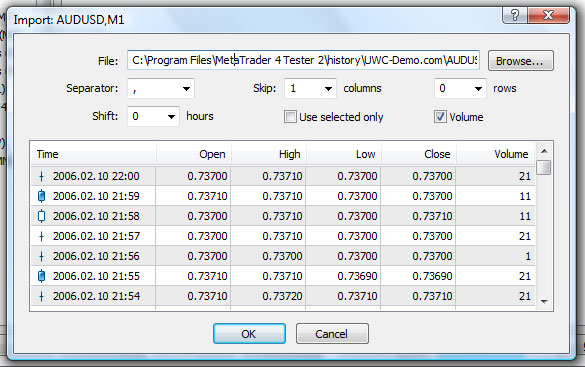Click the bar icon for row 22:00

(41, 176)
